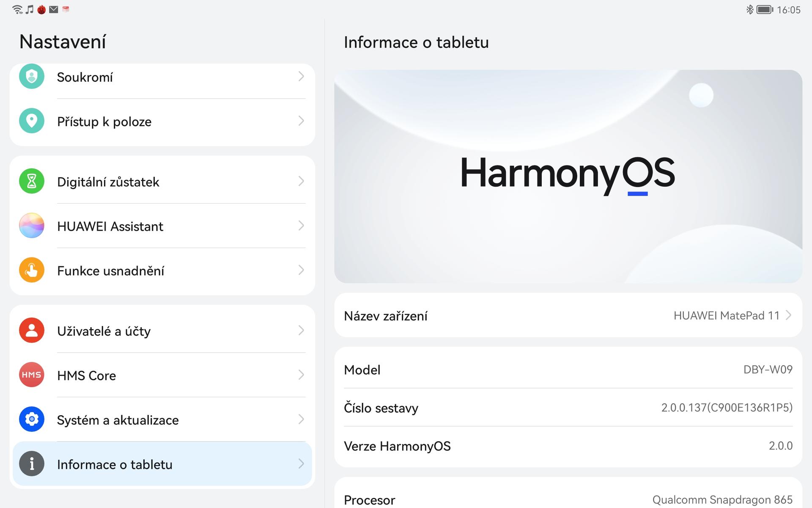This screenshot has height=508, width=812.
Task: Tap the mail envelope notification icon
Action: pyautogui.click(x=54, y=9)
